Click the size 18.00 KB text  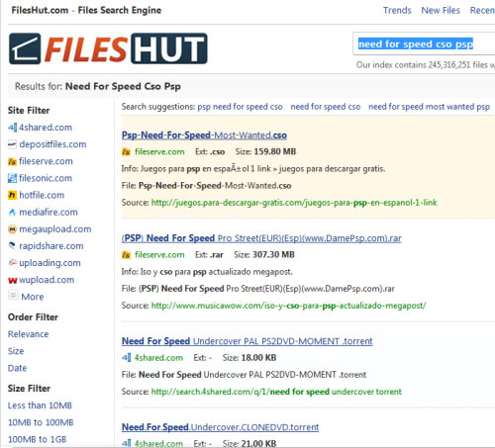coord(258,358)
